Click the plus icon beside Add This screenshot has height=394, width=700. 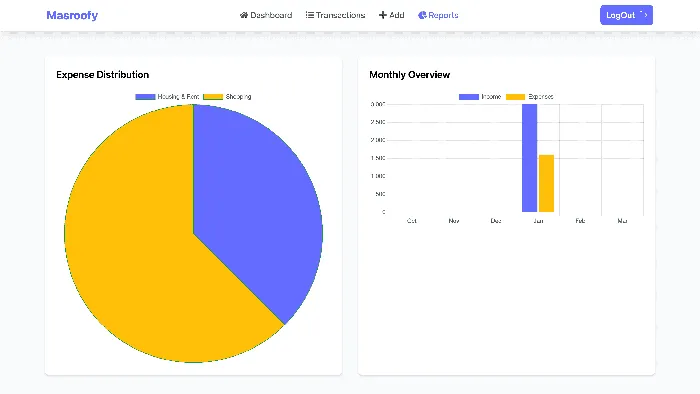point(383,15)
